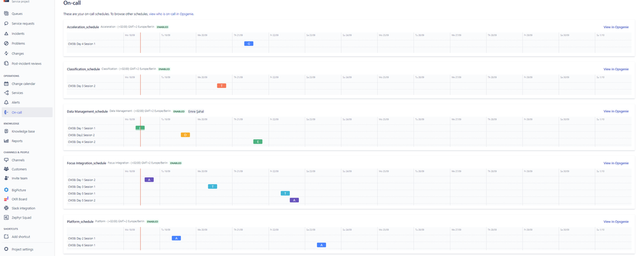644x256 pixels.
Task: View Focus Integration_schedule in Opsgenie
Action: click(616, 163)
